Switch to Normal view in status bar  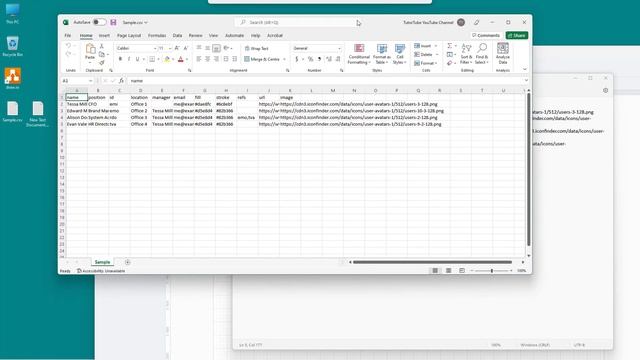435,271
